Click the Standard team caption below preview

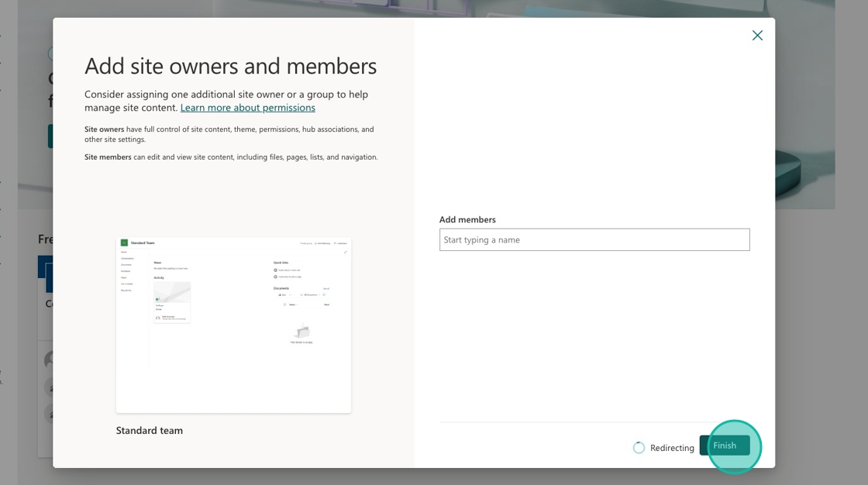pos(150,431)
